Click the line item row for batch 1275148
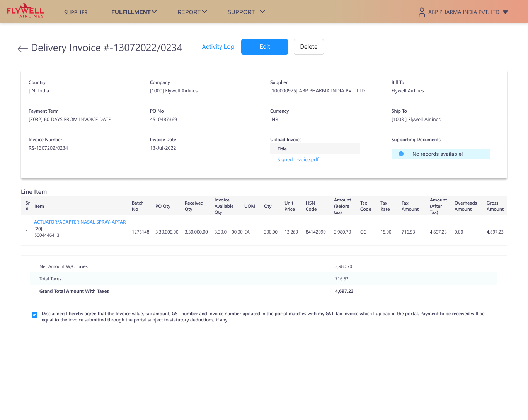 (264, 232)
